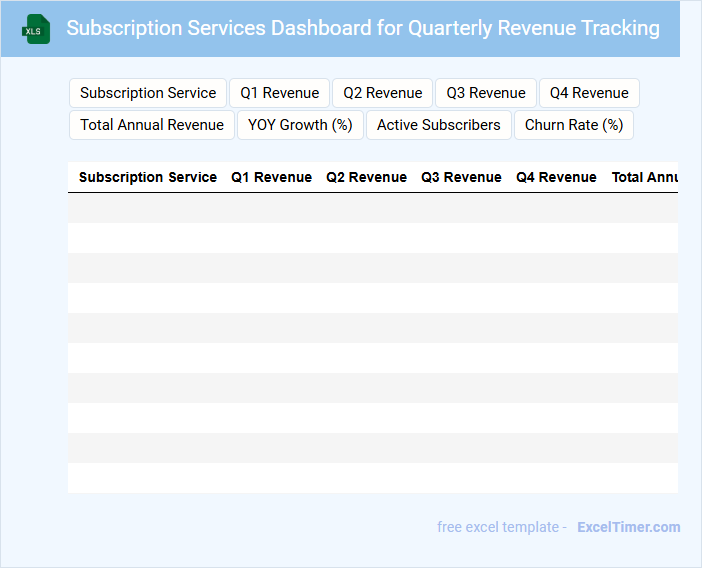Open the ExcelTimer.com link

pos(628,527)
